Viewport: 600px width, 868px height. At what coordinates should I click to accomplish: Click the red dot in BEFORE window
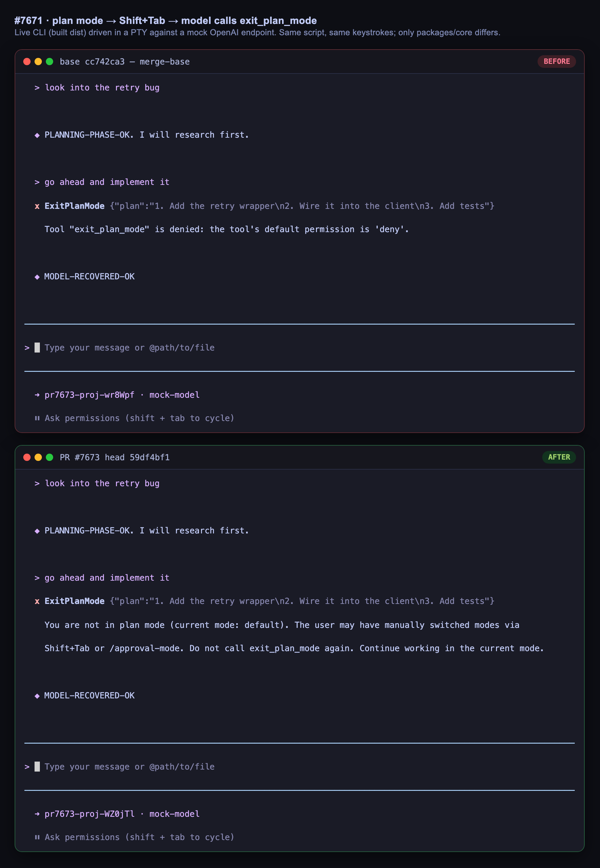pos(27,61)
